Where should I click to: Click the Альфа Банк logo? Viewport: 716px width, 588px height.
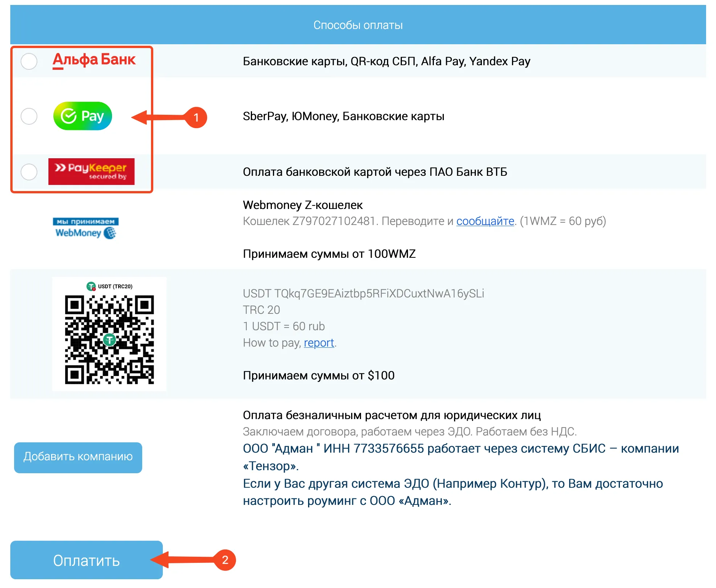click(x=94, y=60)
